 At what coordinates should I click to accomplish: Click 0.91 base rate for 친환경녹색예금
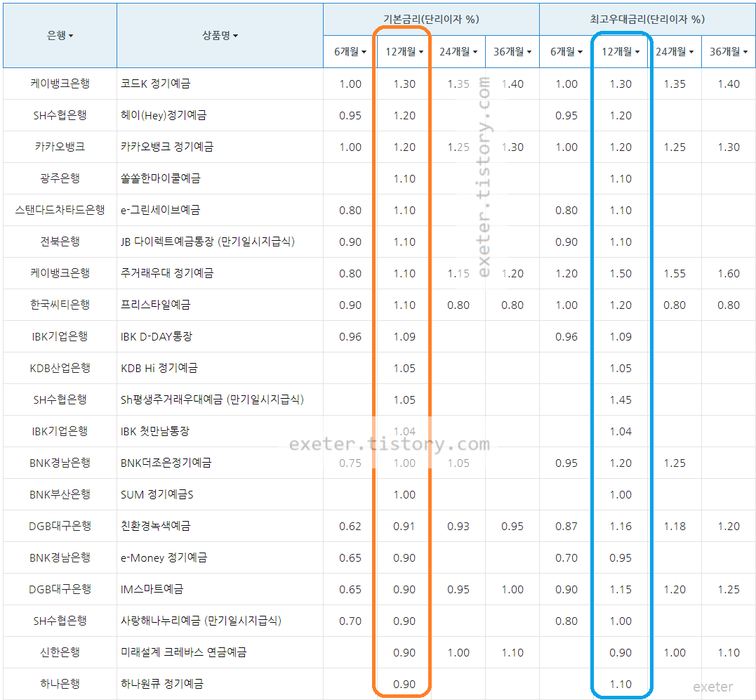coord(404,526)
